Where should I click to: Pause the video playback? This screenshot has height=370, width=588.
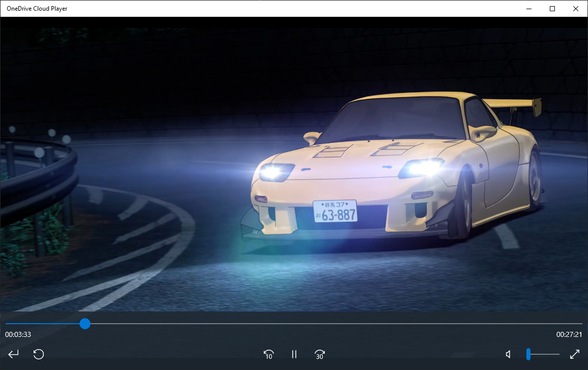(x=294, y=354)
